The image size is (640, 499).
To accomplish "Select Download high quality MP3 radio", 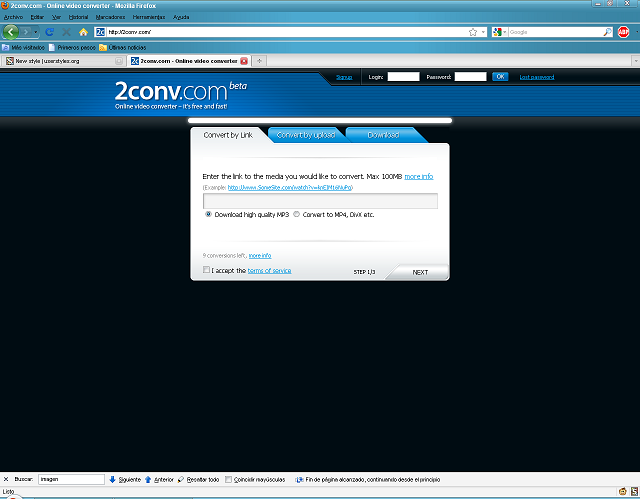I will point(208,214).
